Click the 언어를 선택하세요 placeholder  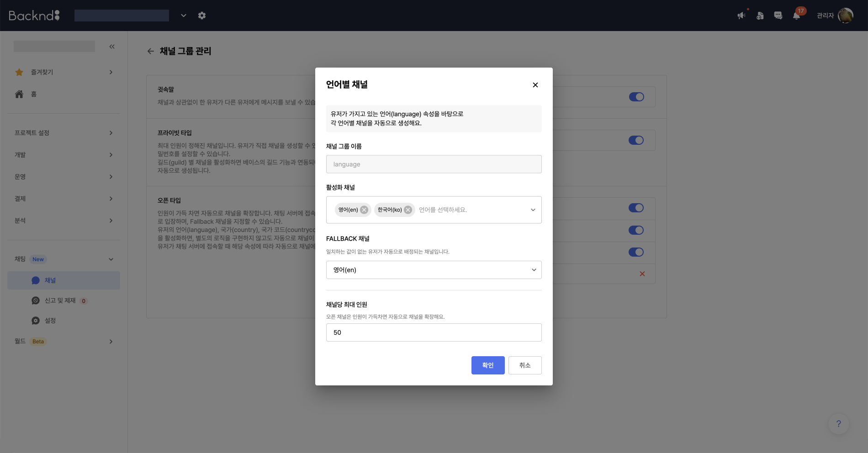click(443, 210)
